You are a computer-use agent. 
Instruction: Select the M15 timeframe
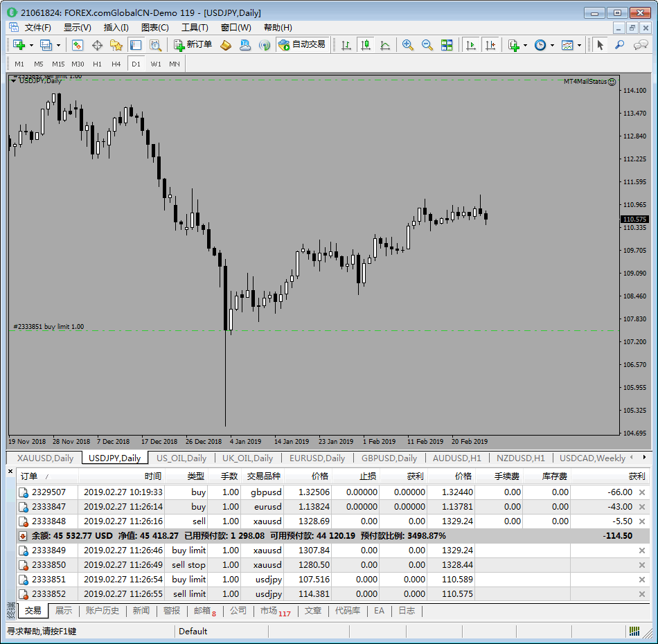[58, 64]
